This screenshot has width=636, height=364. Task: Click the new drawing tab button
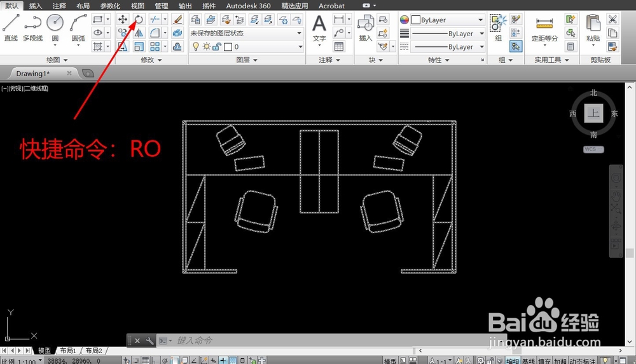pos(88,73)
